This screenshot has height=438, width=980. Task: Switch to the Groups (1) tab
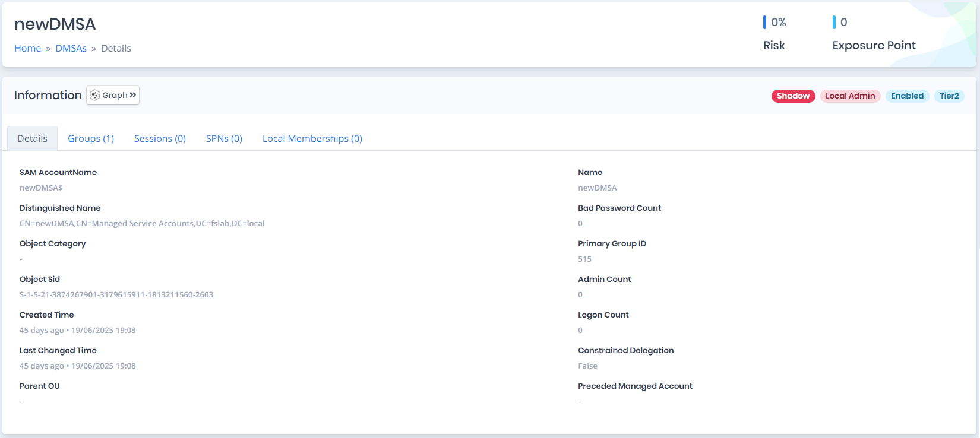pos(91,138)
